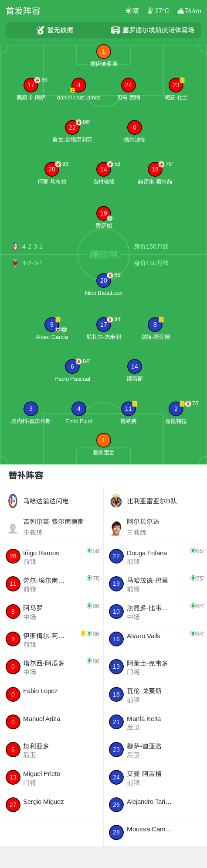The width and height of the screenshot is (207, 868).
Task: Tap 马哈达翁达闪电 club crest in substitutes
Action: [x=13, y=501]
